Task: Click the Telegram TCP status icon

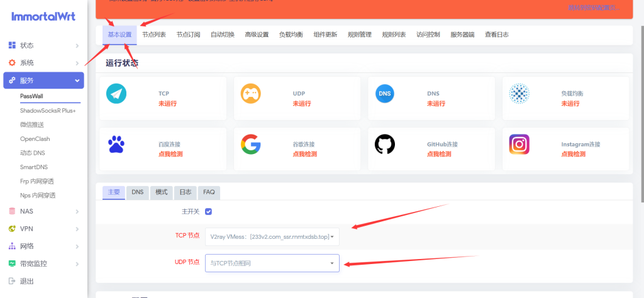Action: pyautogui.click(x=116, y=94)
